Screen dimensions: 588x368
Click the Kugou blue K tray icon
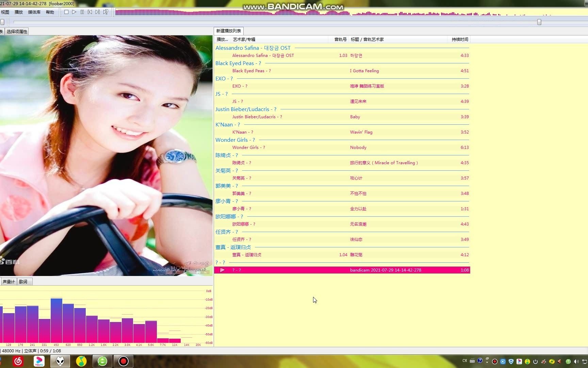(x=503, y=362)
